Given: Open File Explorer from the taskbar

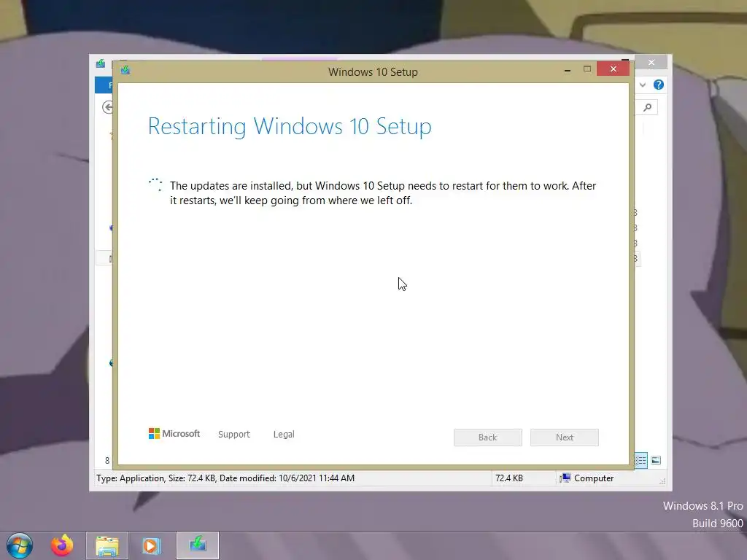Looking at the screenshot, I should pos(107,545).
